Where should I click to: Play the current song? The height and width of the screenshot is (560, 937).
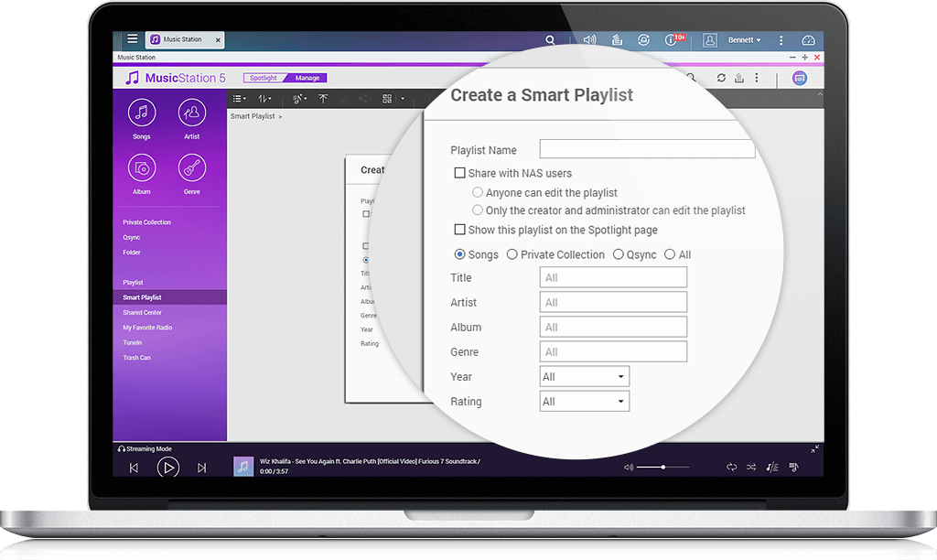coord(168,468)
